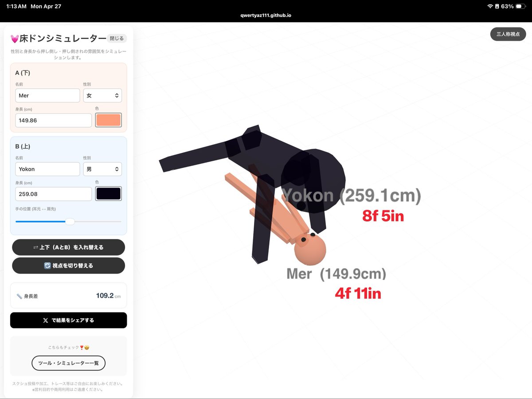Click the 8f 5in red text
The height and width of the screenshot is (399, 532).
(x=383, y=216)
